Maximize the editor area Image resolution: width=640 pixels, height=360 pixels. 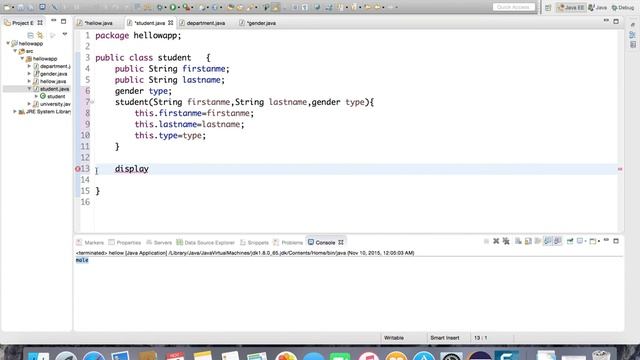click(616, 21)
